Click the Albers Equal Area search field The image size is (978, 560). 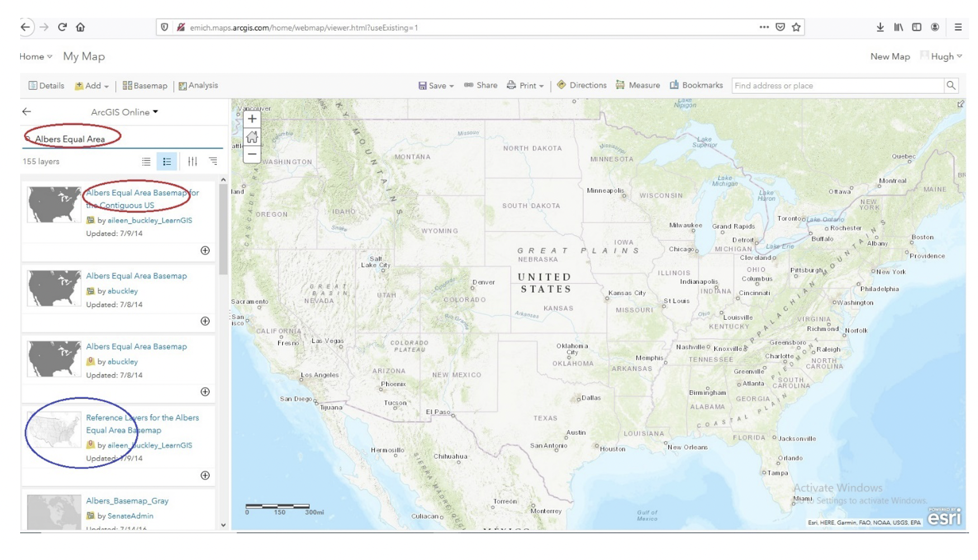pyautogui.click(x=123, y=139)
